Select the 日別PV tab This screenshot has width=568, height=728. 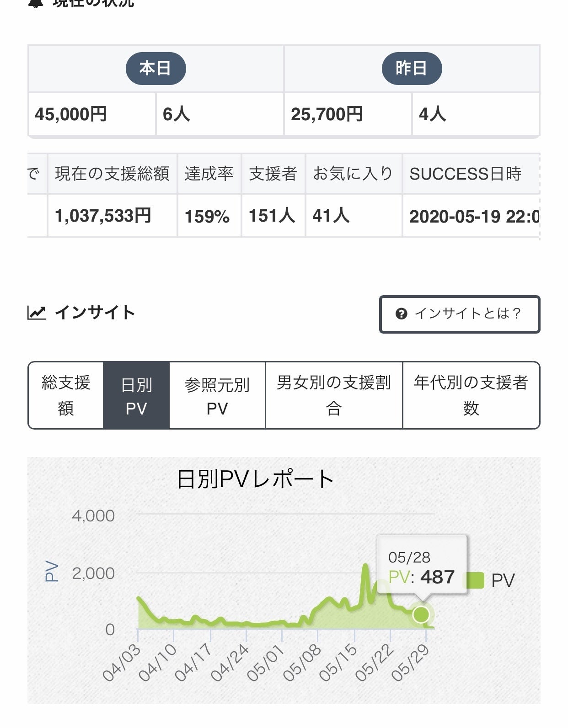136,395
